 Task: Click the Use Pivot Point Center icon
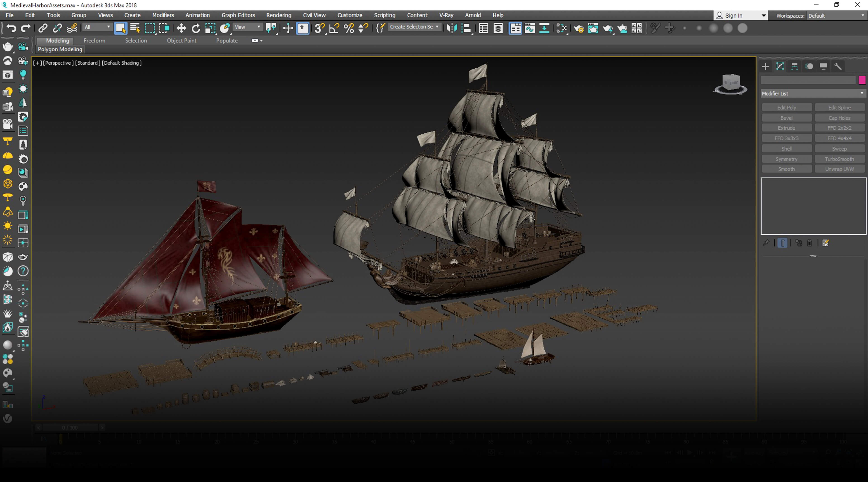point(271,28)
